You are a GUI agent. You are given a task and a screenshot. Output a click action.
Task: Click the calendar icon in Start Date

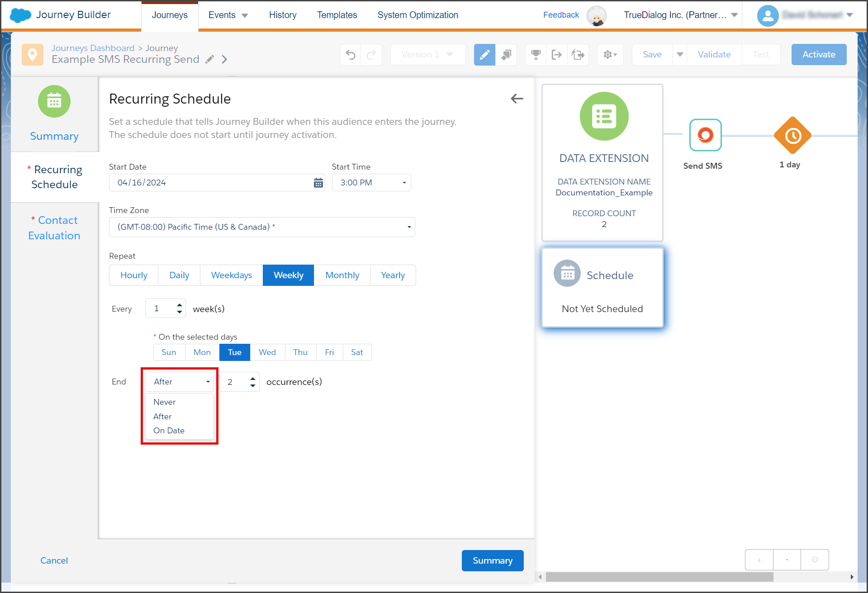pos(318,183)
